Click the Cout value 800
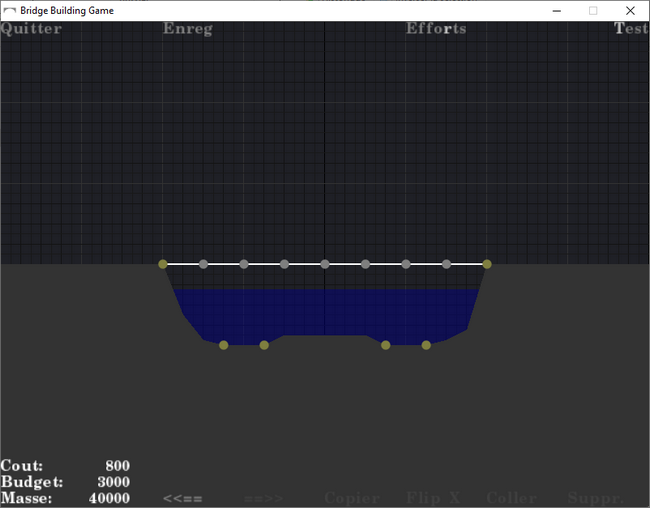Screen dimensions: 650x508 point(117,466)
